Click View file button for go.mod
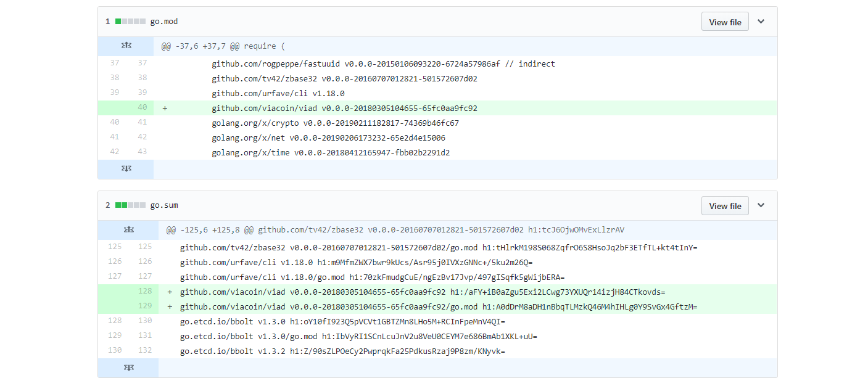 click(725, 22)
